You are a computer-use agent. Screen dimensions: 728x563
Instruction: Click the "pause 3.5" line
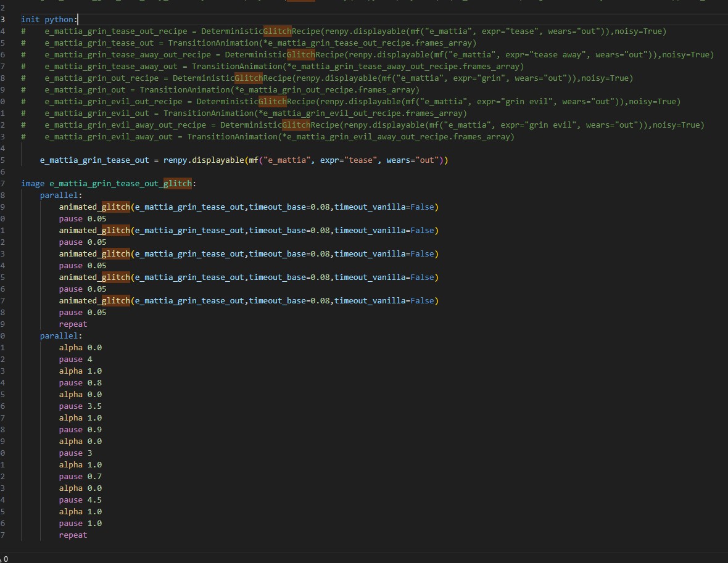point(80,406)
